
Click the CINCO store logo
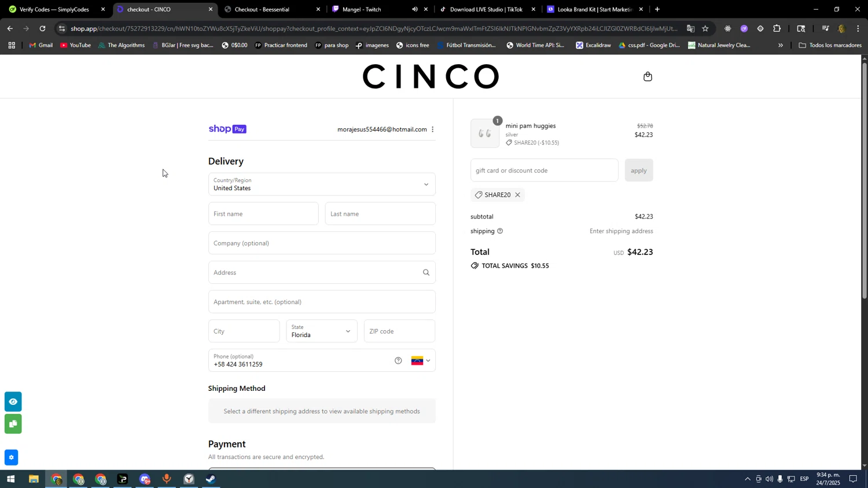click(x=431, y=76)
